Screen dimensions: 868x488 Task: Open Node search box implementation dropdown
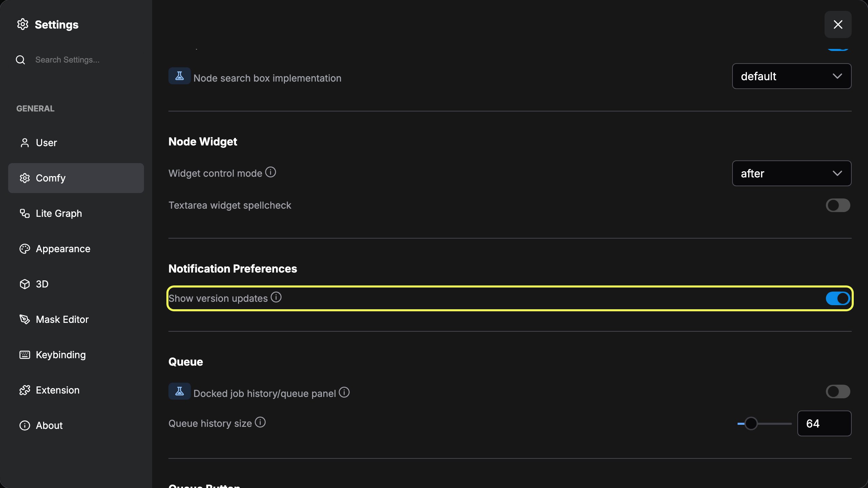pos(792,76)
